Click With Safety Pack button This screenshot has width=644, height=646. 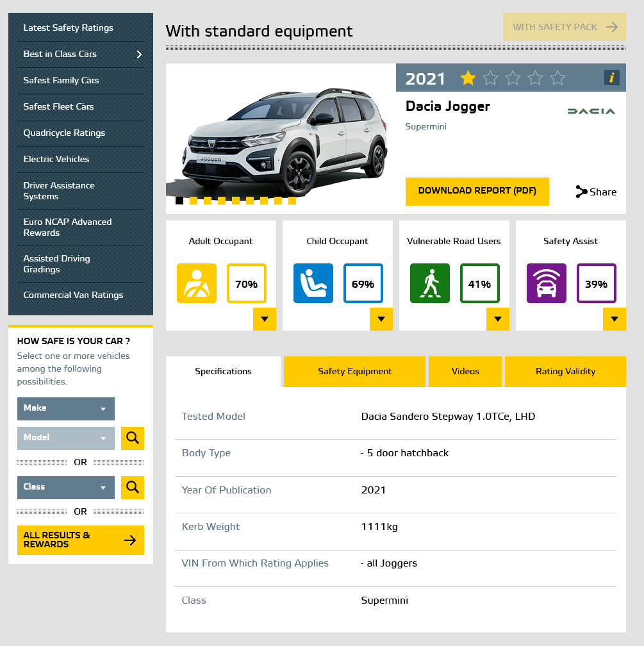pyautogui.click(x=564, y=27)
